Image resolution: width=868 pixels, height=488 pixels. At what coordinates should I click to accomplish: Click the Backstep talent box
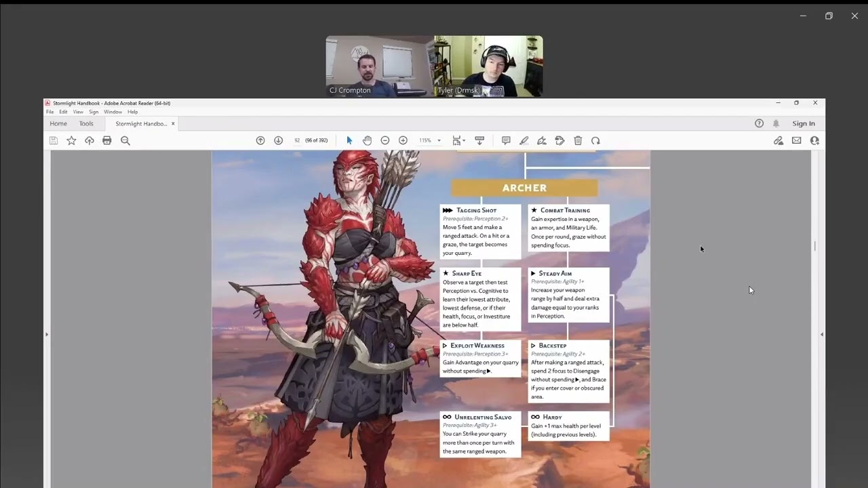[x=568, y=371]
